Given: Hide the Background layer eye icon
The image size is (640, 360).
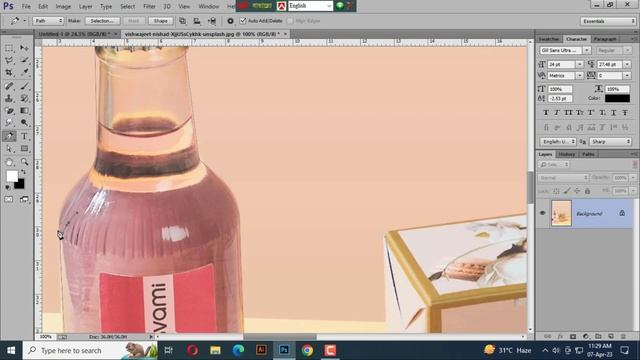Looking at the screenshot, I should [542, 213].
